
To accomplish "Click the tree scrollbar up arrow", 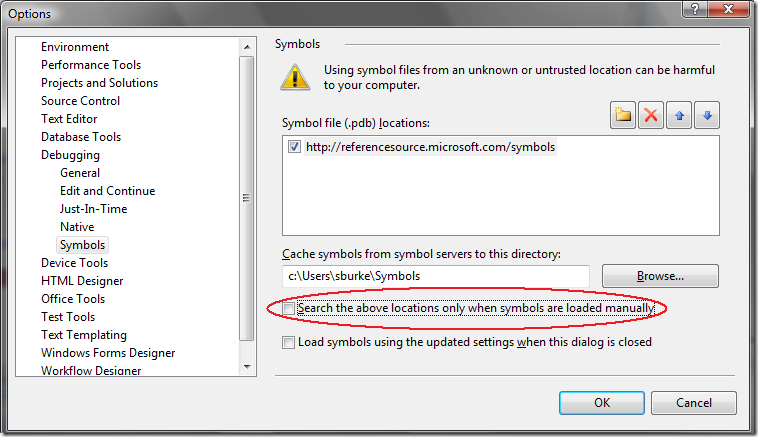I will point(247,47).
